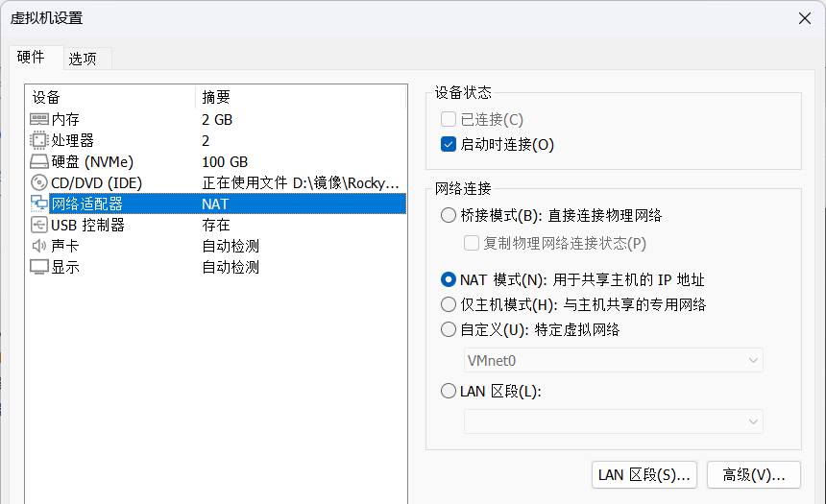Open the VMnet0 dropdown list
The height and width of the screenshot is (504, 826).
pos(613,361)
